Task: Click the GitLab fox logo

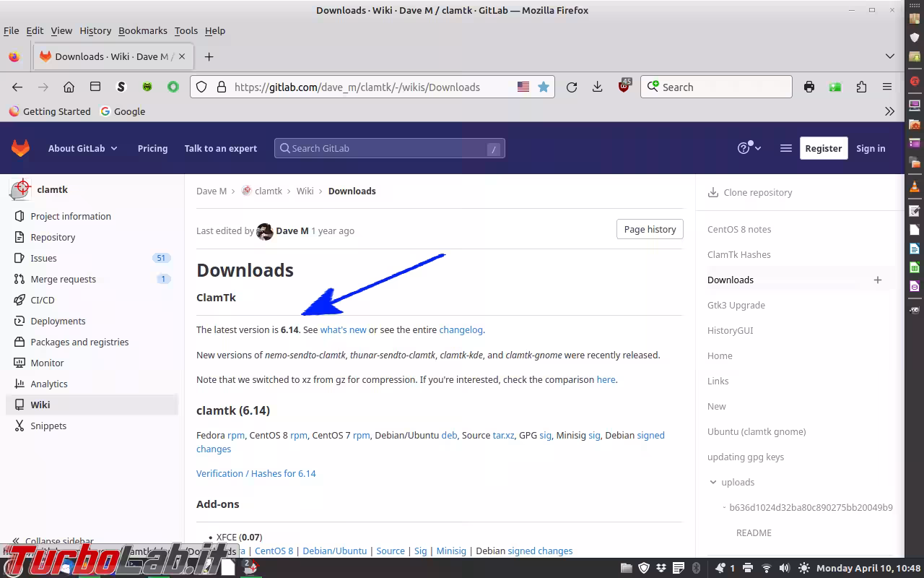Action: point(20,148)
